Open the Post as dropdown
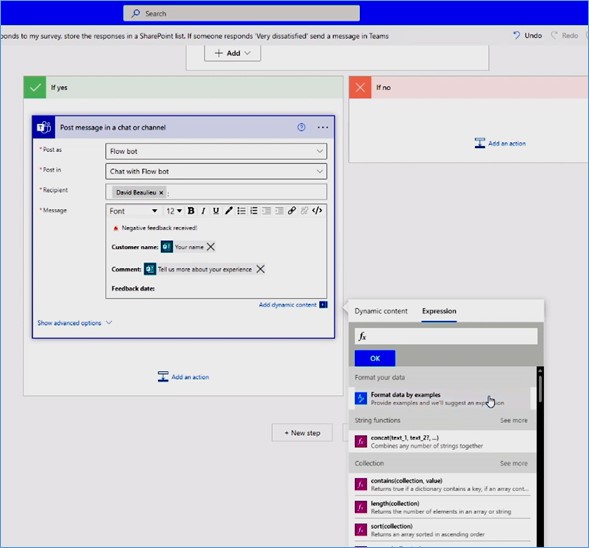 (x=216, y=151)
